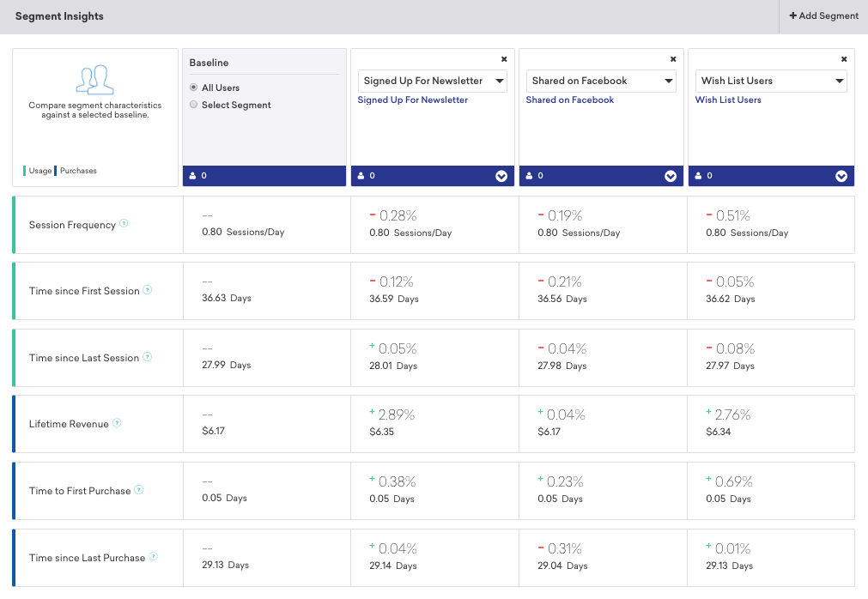Open Time since Last Purchase help icon
868x599 pixels.
154,556
